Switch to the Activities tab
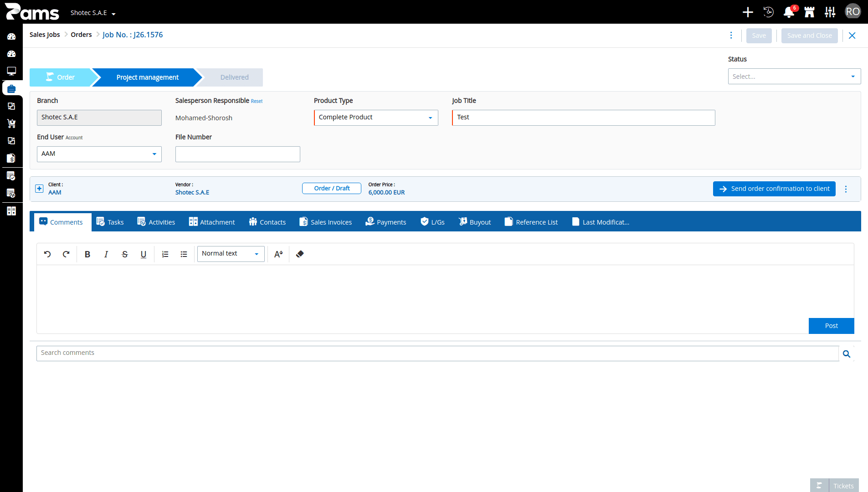Screen dimensions: 868x492 click(x=156, y=222)
